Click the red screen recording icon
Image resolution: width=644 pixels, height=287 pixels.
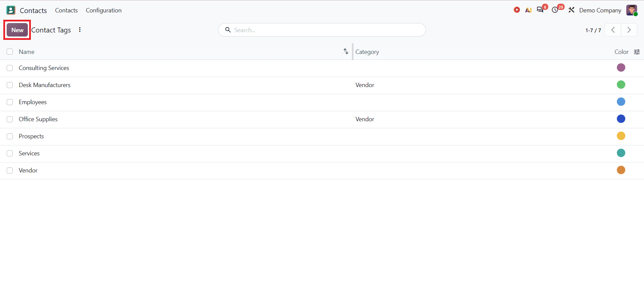(x=517, y=10)
